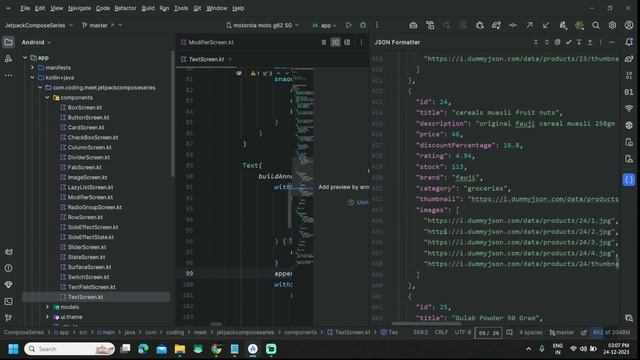Image resolution: width=640 pixels, height=360 pixels.
Task: Open Git tool window branch icon
Action: pos(9,318)
